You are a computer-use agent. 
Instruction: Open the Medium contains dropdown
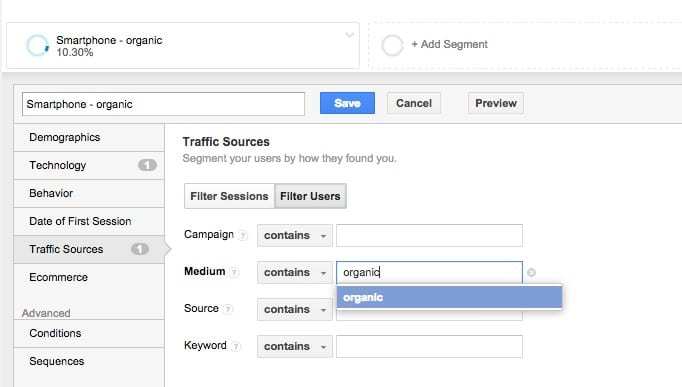(294, 272)
